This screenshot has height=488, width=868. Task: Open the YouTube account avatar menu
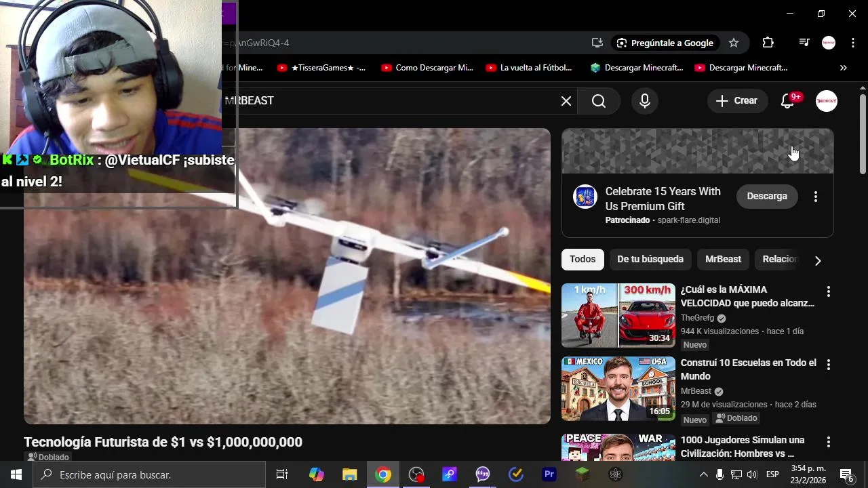pyautogui.click(x=827, y=101)
